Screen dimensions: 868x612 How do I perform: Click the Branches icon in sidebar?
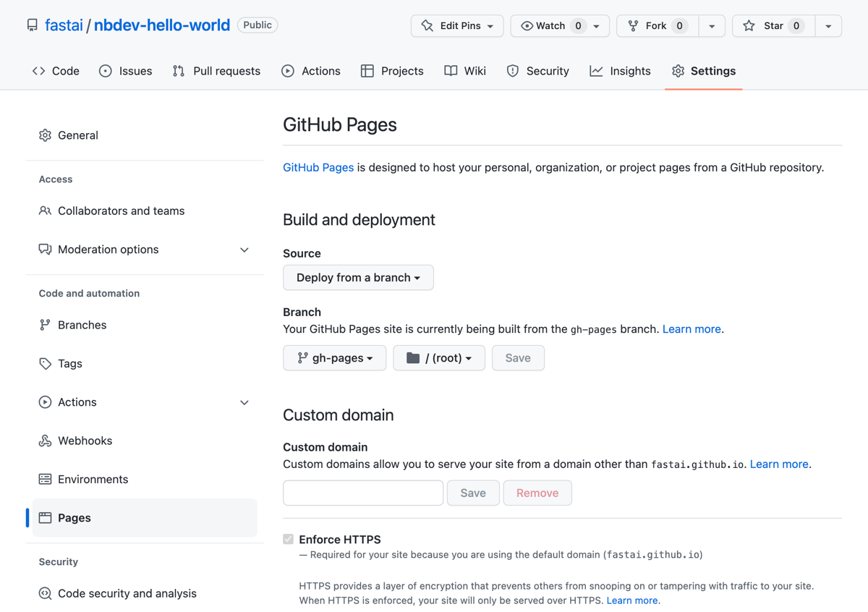45,325
